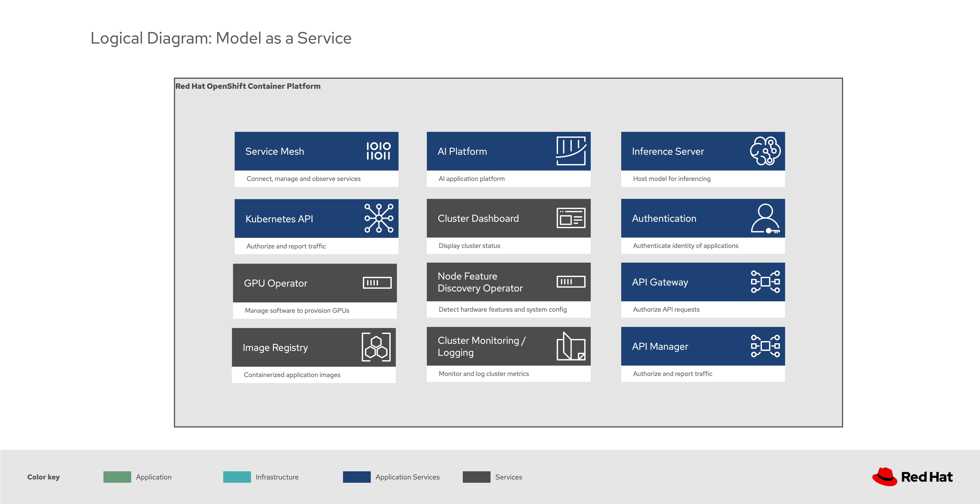Click 'Authorize API requests' description
Viewport: 980px width, 504px height.
(x=666, y=309)
